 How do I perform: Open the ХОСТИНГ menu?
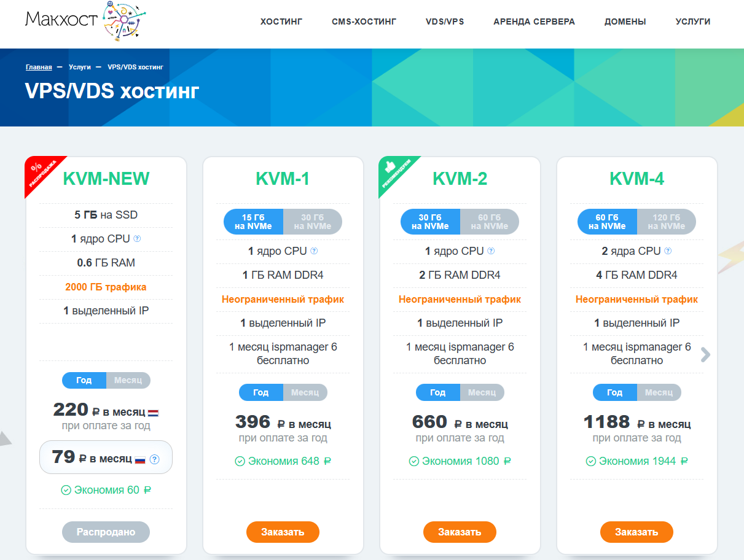(x=281, y=21)
